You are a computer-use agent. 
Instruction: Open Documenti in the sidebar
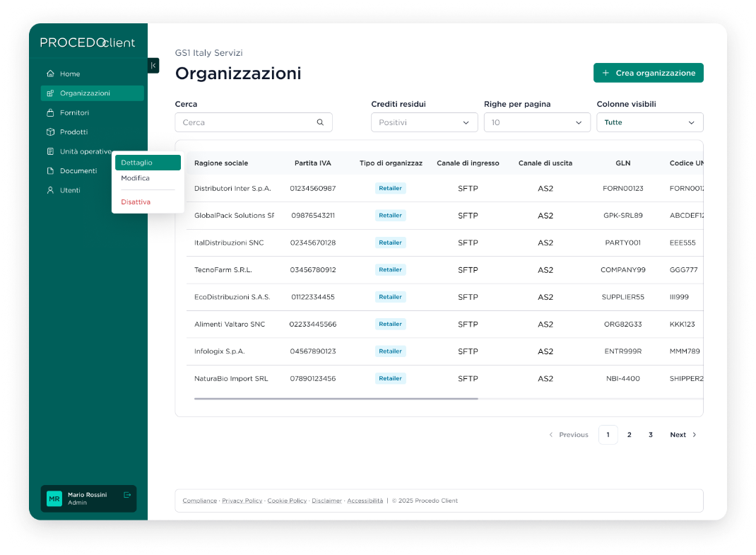pos(77,171)
